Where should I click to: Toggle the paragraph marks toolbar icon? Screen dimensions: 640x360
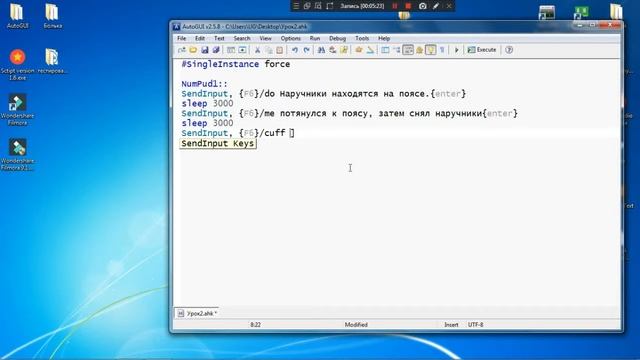tap(442, 50)
